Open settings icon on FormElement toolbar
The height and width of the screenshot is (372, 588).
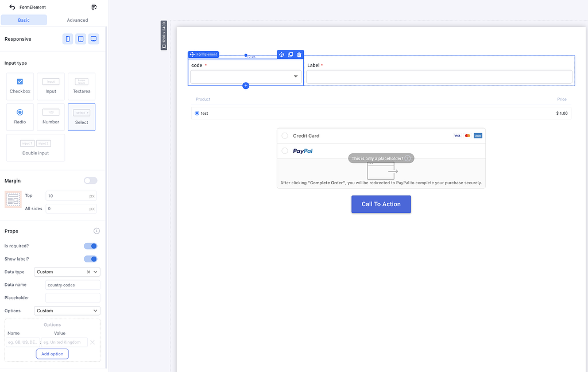point(281,55)
